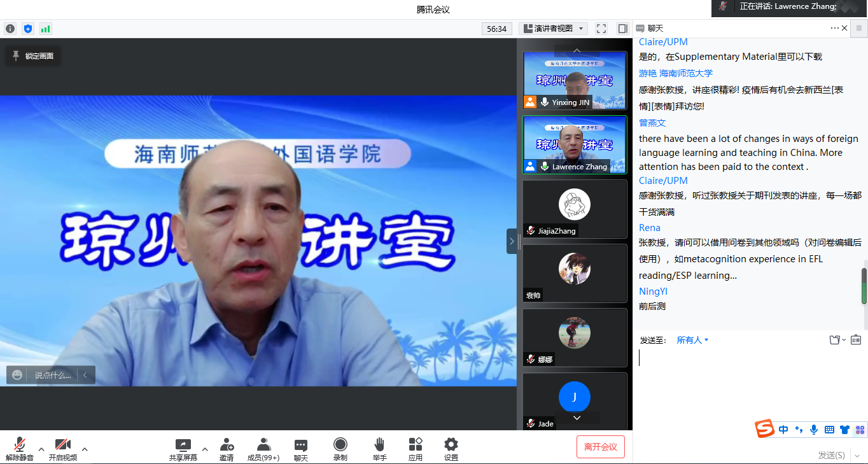Open the Chat panel from toolbar

[x=301, y=444]
